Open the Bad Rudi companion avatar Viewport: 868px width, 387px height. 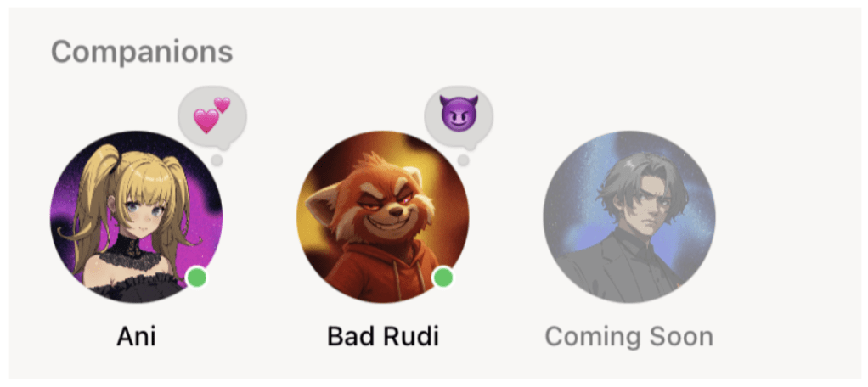tap(382, 216)
